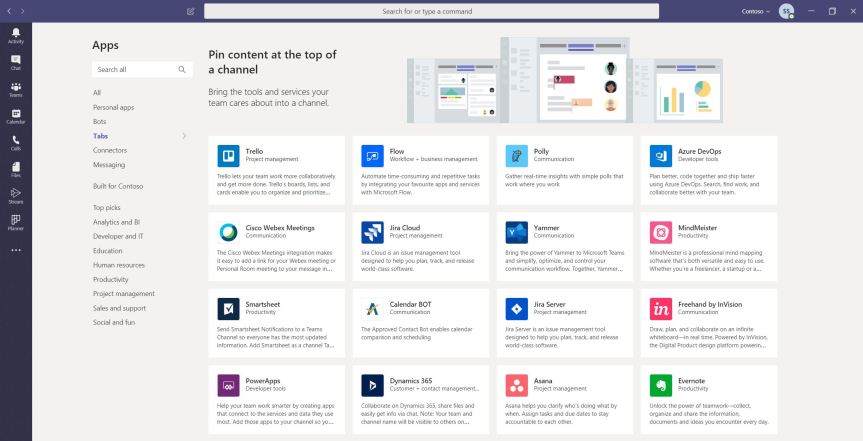Open the Calendar icon in sidebar
This screenshot has height=441, width=863.
click(x=15, y=116)
